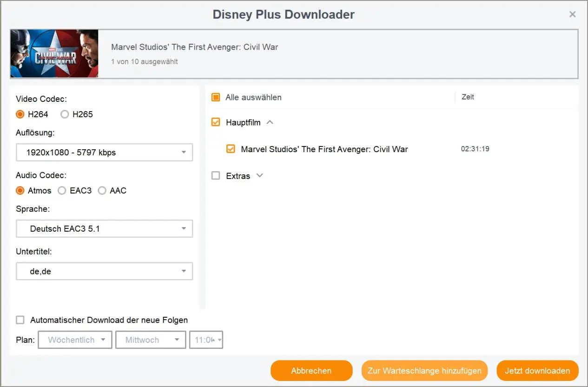Open the 11:0 time dropdown
588x387 pixels.
click(206, 340)
